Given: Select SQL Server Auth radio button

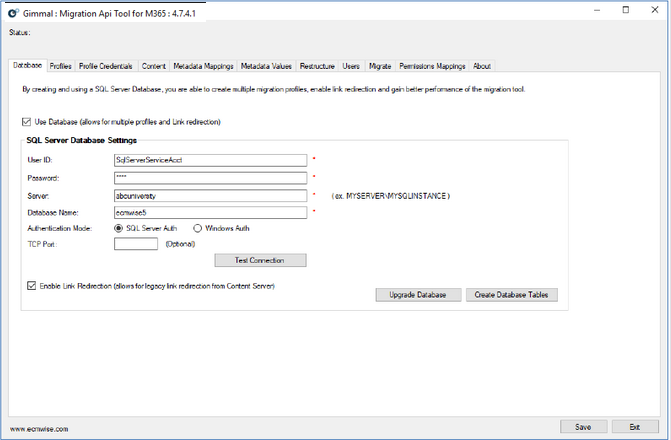Looking at the screenshot, I should point(120,228).
